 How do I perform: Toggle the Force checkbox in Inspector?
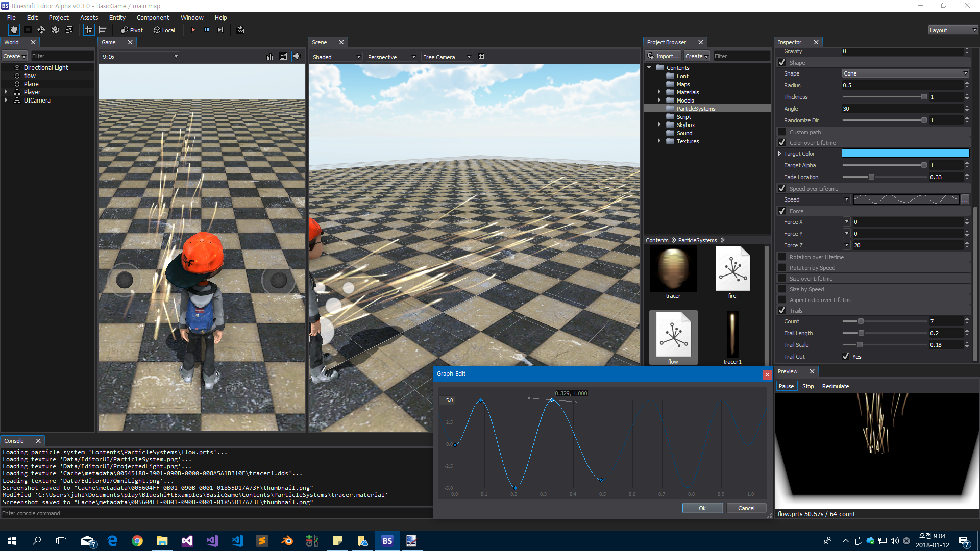(x=783, y=211)
